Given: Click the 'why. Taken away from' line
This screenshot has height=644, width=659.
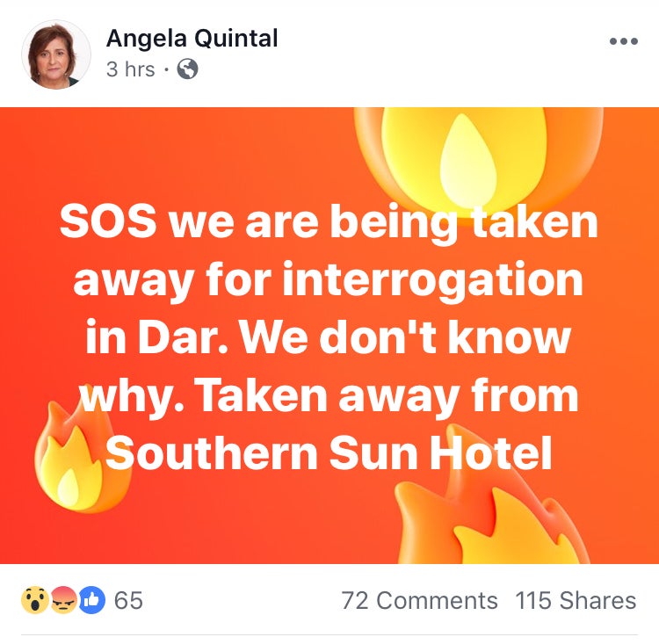Looking at the screenshot, I should [x=329, y=397].
